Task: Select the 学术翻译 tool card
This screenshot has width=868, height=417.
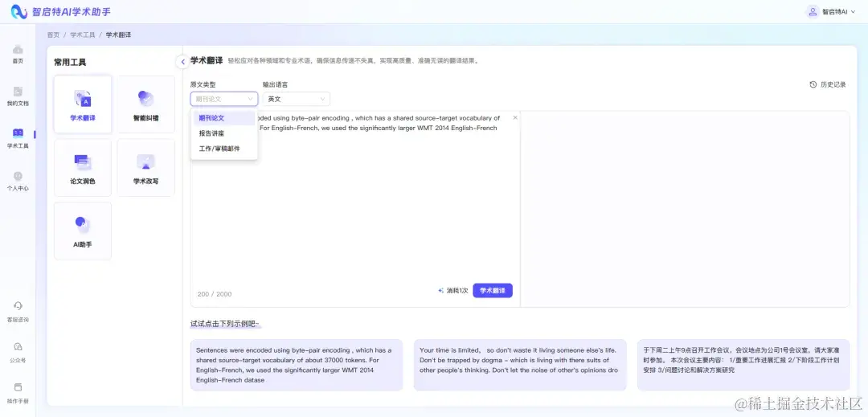Action: 83,104
